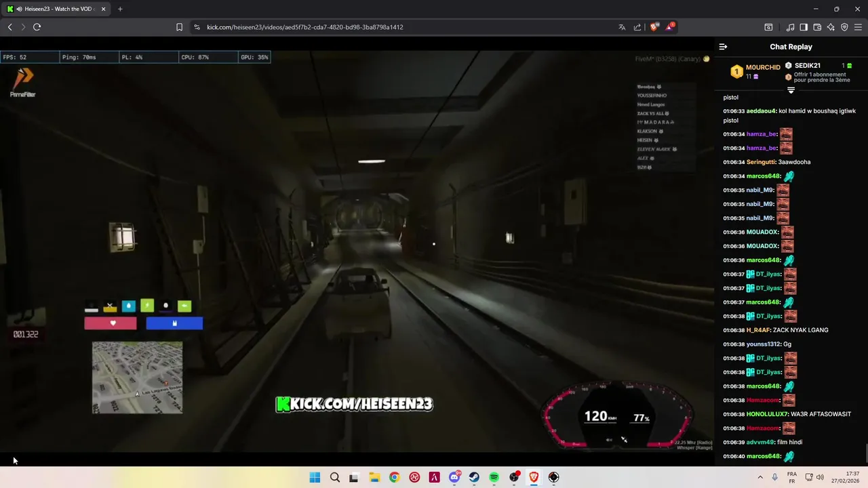Click the kick.com address bar URL

(x=304, y=27)
